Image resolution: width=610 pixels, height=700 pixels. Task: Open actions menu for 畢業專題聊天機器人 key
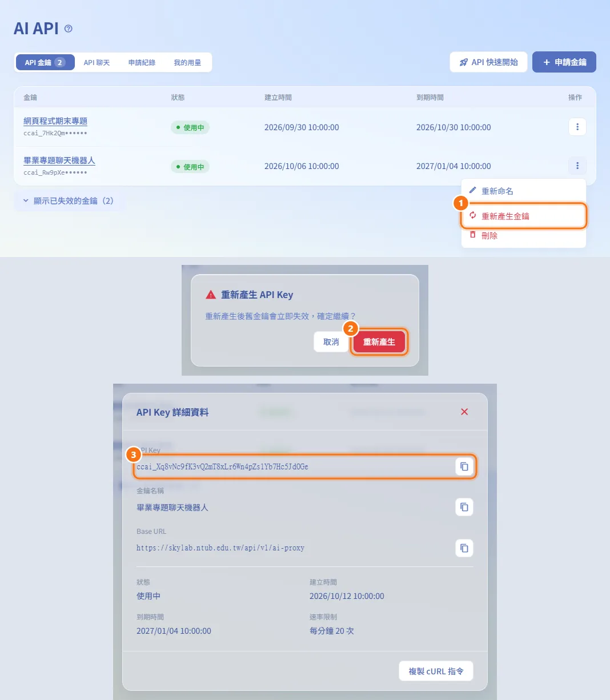pyautogui.click(x=577, y=166)
